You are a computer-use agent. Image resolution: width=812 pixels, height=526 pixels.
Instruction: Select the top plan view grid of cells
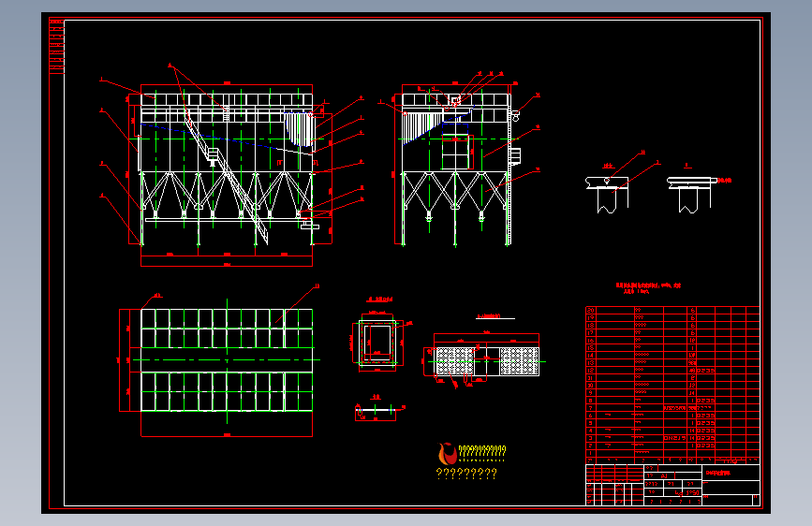(x=227, y=360)
